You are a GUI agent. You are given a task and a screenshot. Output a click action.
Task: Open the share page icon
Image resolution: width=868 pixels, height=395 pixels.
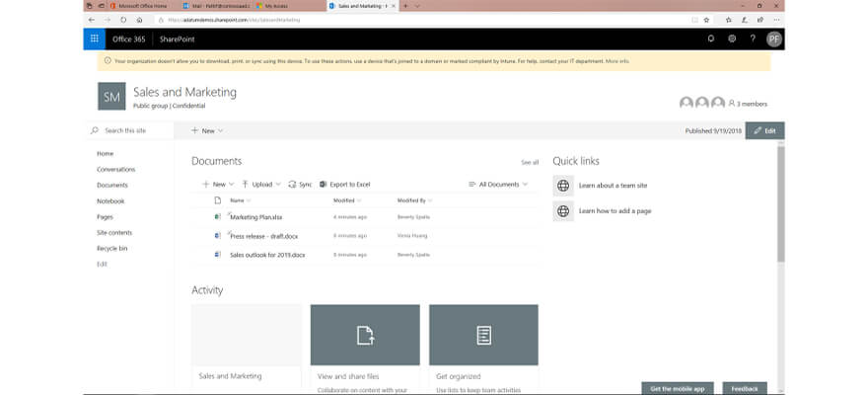point(760,20)
